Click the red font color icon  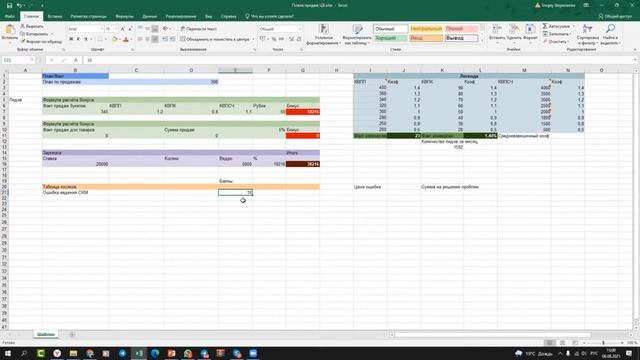coord(126,39)
